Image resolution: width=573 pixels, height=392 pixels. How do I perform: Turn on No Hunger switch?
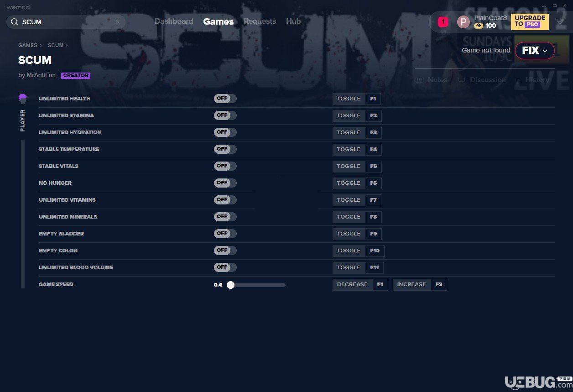point(225,183)
